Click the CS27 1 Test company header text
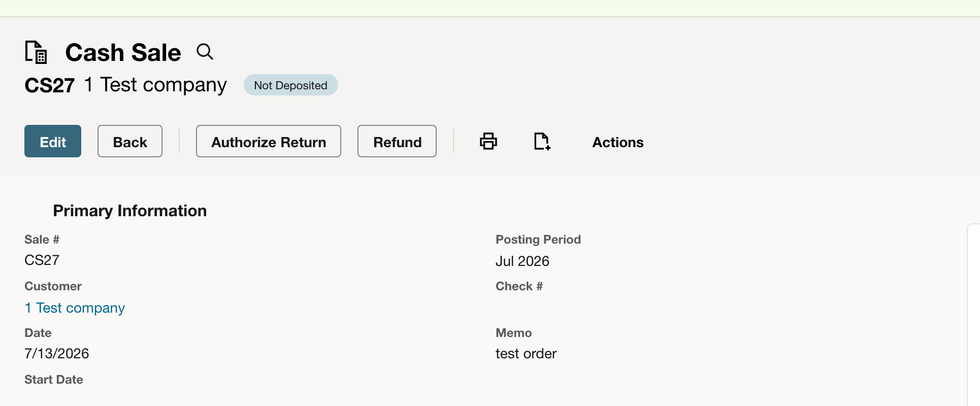 (126, 85)
